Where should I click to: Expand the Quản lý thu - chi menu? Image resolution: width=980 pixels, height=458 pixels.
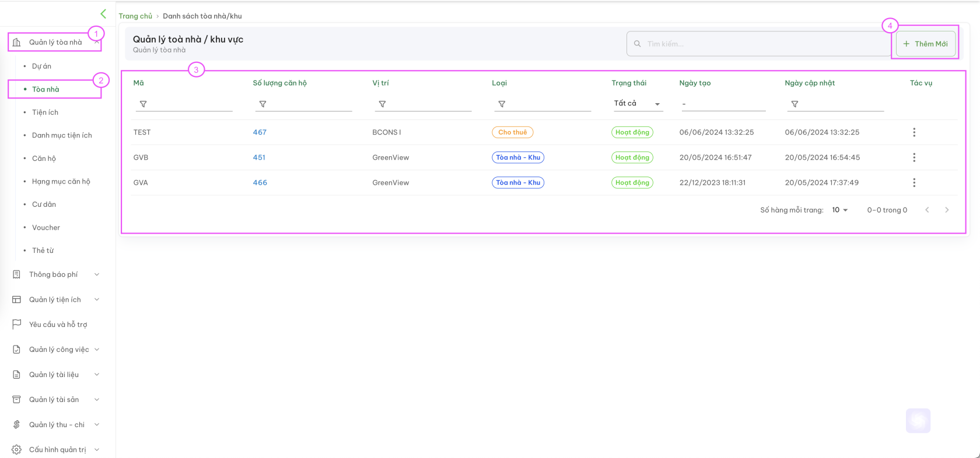point(97,425)
